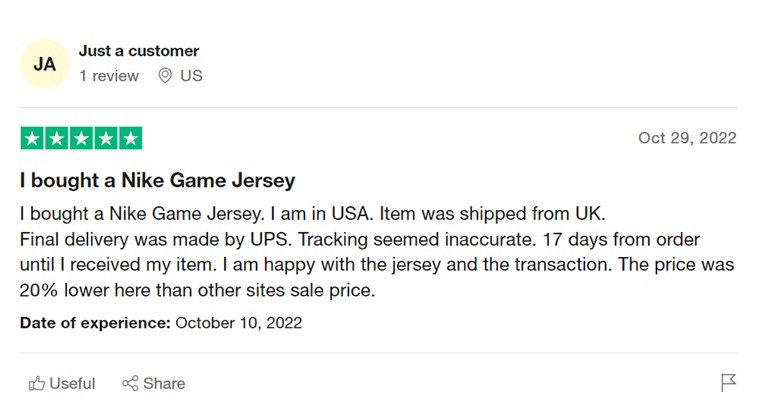Open the I bought a Nike Game Jersey title
Screen dimensions: 761x415
click(x=157, y=180)
